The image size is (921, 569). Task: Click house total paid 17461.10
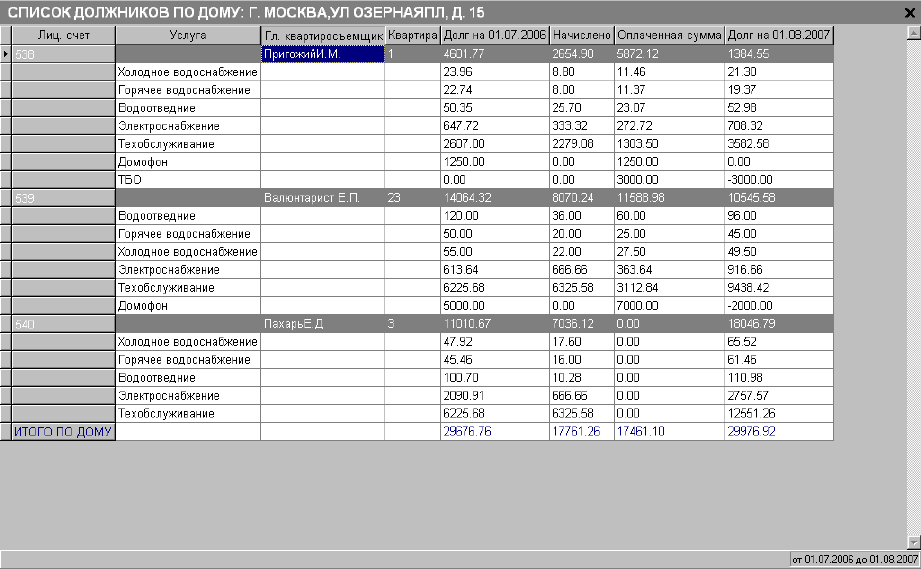tap(669, 432)
